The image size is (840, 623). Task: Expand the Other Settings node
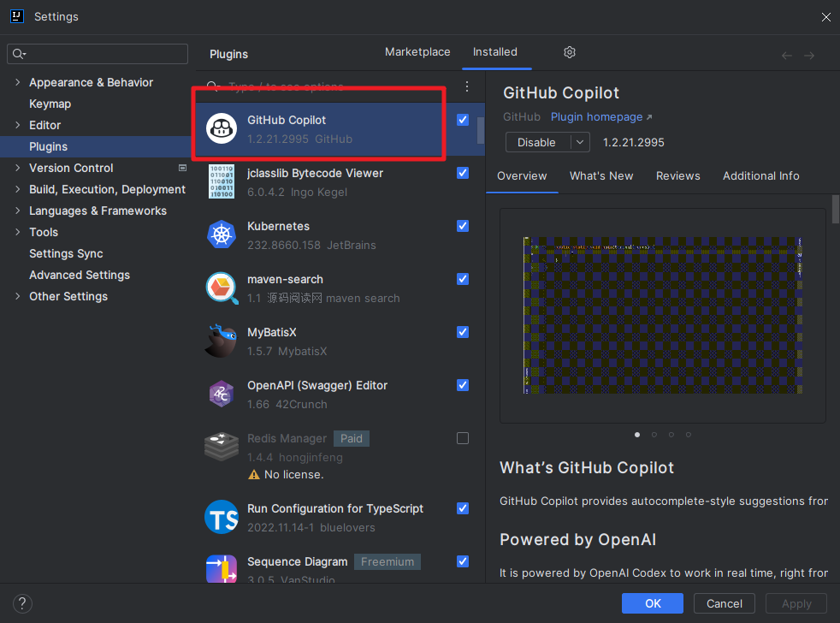[x=18, y=296]
